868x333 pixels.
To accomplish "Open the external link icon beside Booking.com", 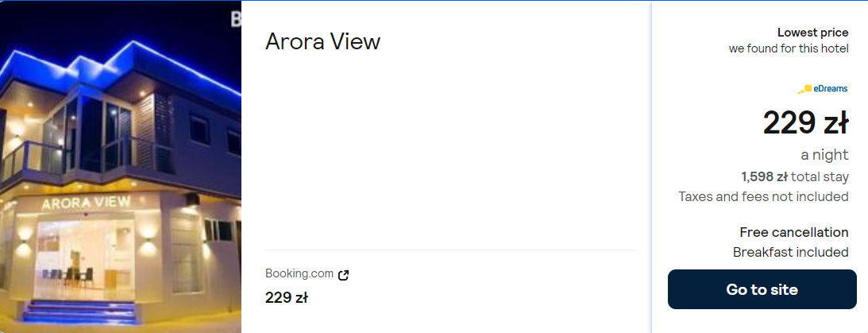I will (x=344, y=275).
